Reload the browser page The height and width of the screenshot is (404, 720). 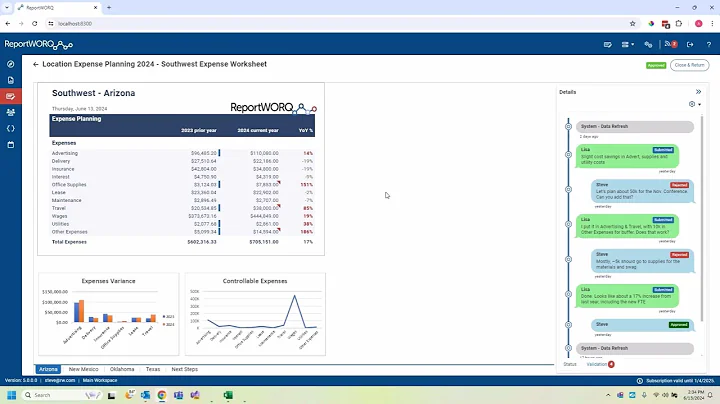pyautogui.click(x=34, y=23)
